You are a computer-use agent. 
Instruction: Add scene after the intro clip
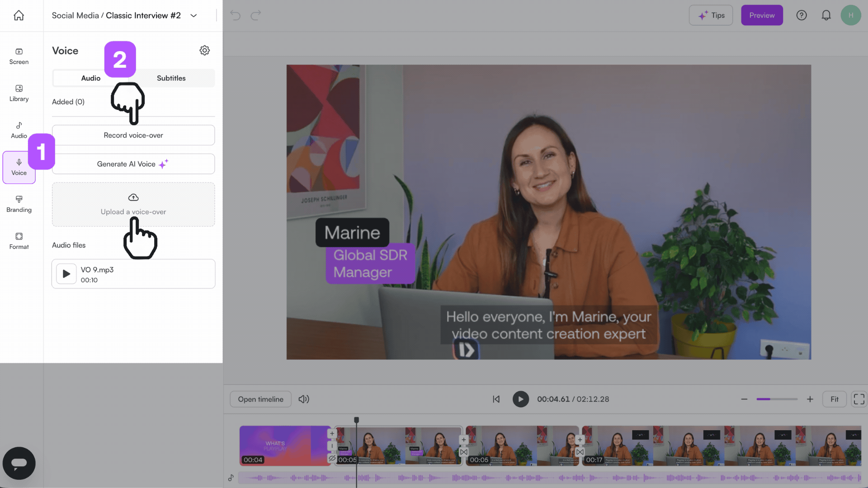[332, 433]
